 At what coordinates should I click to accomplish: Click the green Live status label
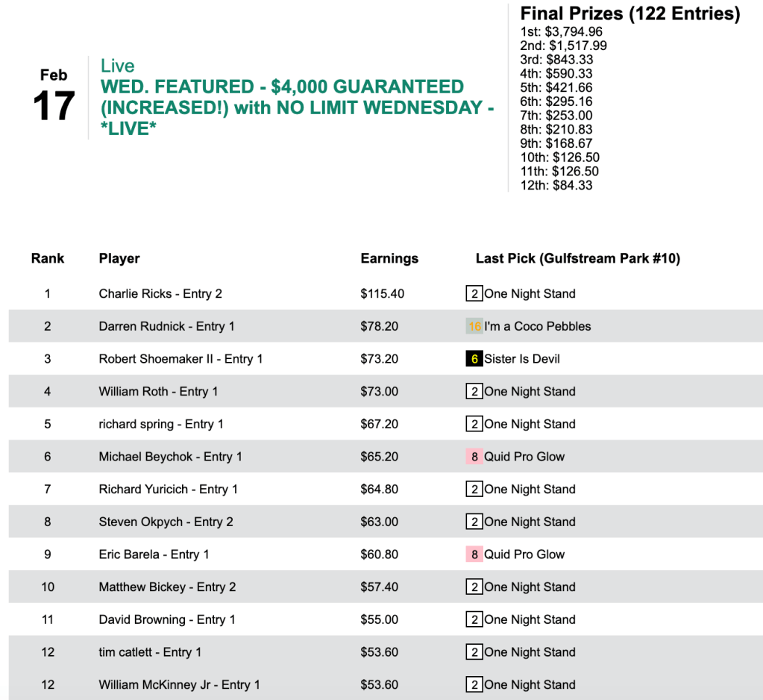(117, 67)
